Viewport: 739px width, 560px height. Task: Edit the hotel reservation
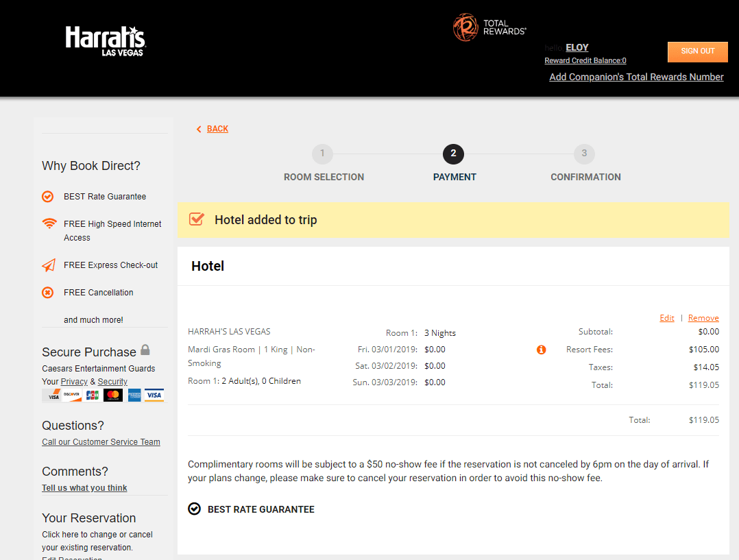667,318
